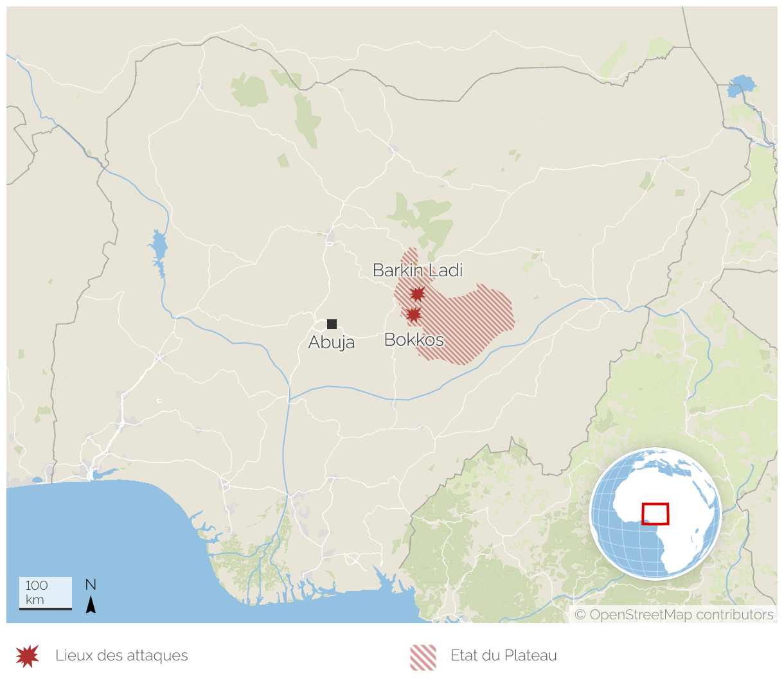
Task: Click the red starburst legend icon
Action: tap(28, 656)
